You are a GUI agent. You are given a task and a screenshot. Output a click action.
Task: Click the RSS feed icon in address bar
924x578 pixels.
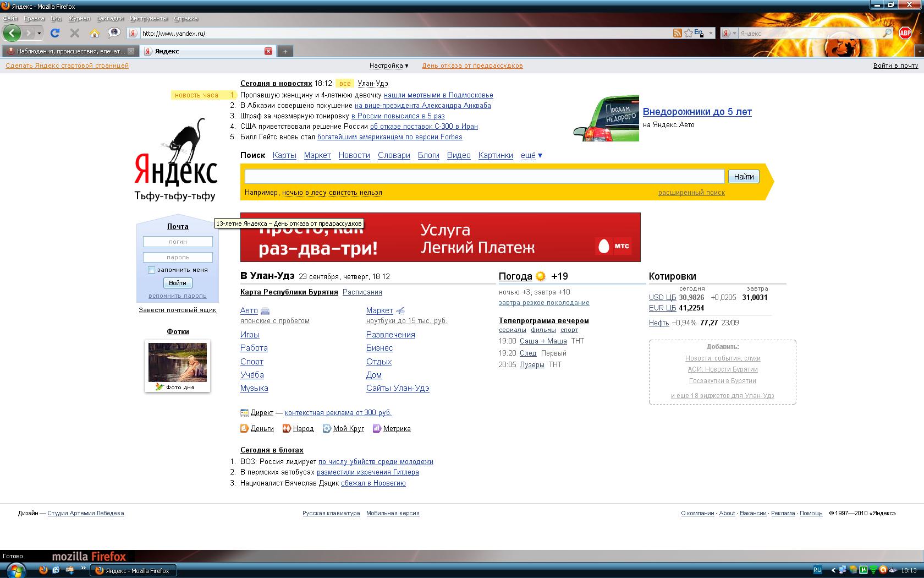click(678, 33)
